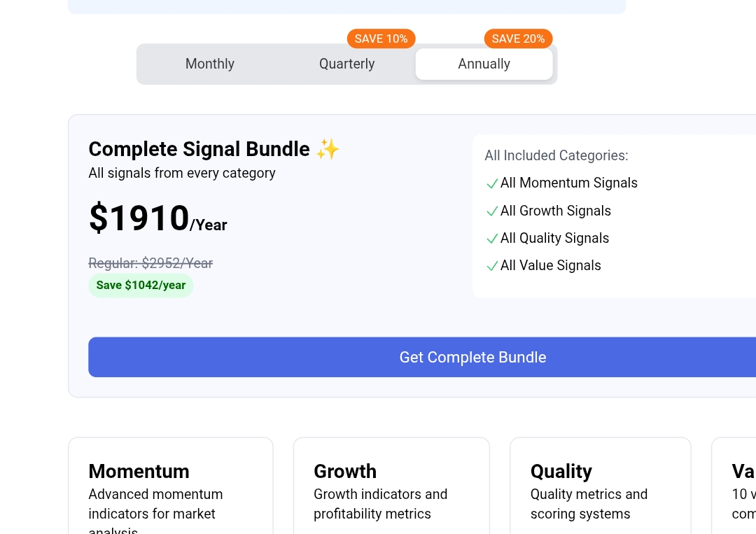Viewport: 756px width, 534px height.
Task: Open the partially visible Value card
Action: click(x=734, y=486)
